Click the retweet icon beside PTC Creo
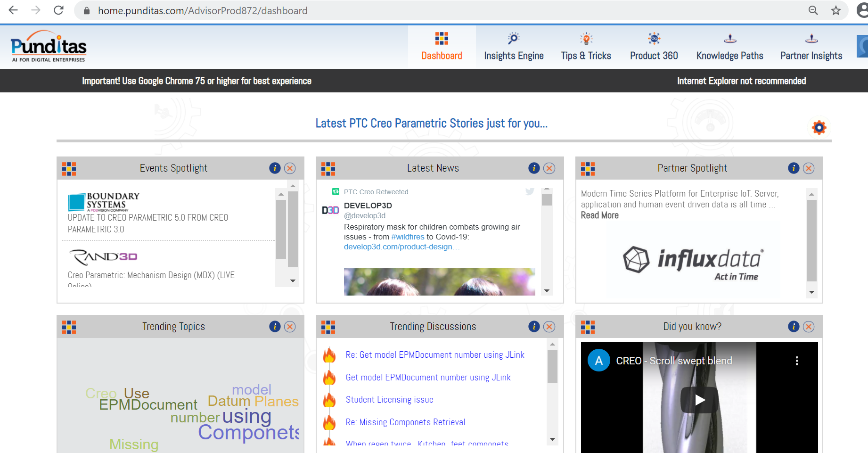Screen dimensions: 868x453 pyautogui.click(x=336, y=191)
